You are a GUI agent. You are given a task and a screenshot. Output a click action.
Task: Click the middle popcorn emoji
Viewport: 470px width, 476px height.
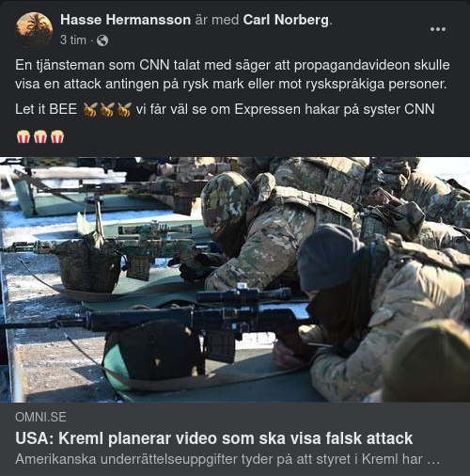coord(40,136)
